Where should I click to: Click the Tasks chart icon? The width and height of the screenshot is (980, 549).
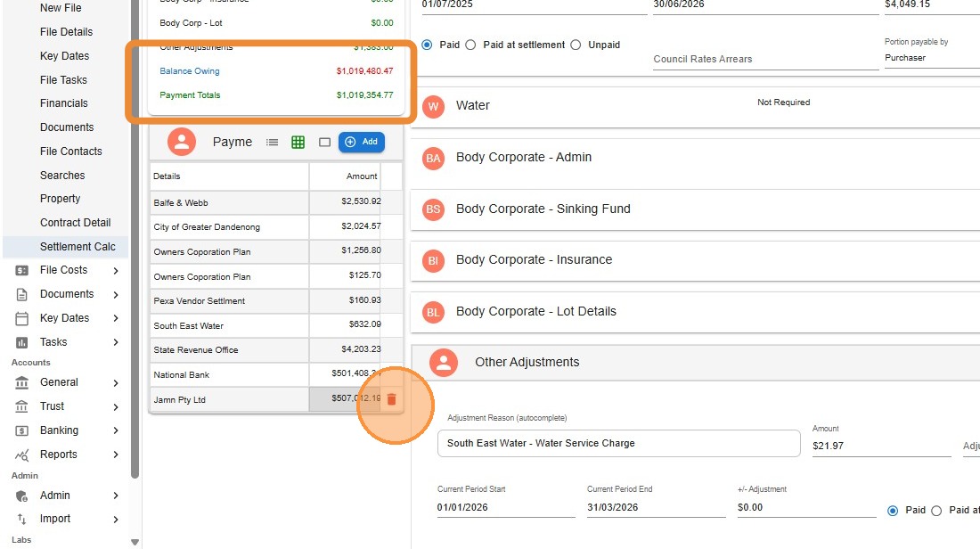point(22,342)
